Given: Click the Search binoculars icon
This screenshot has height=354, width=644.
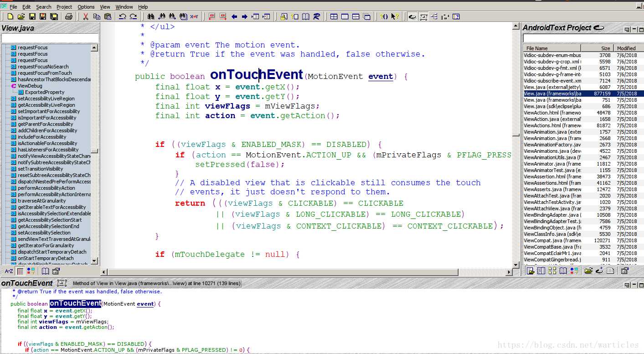Looking at the screenshot, I should (x=150, y=16).
